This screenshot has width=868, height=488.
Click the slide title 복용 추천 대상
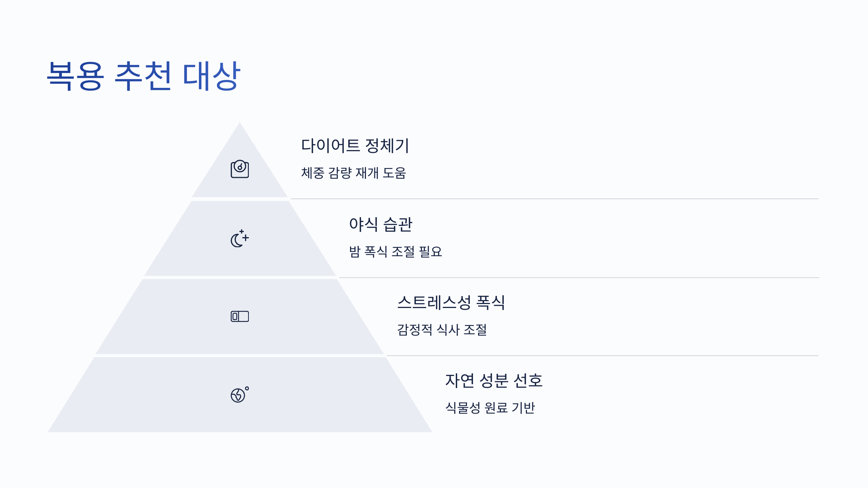144,76
